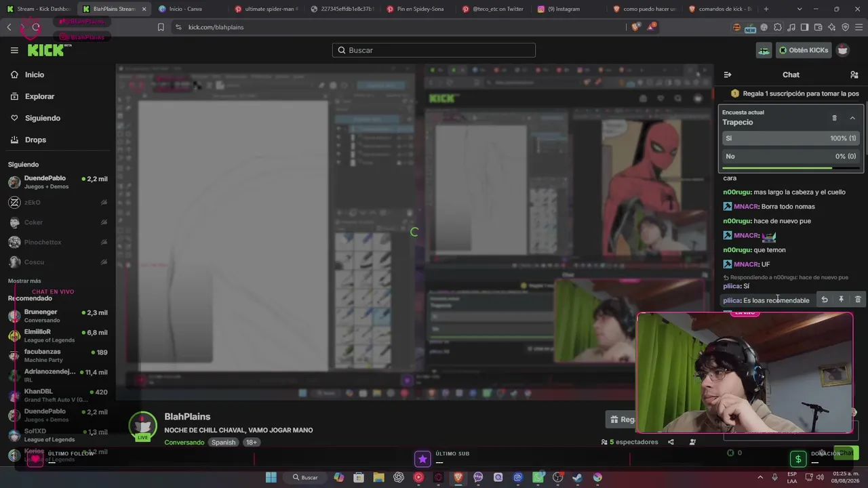The image size is (868, 488).
Task: Click the icon right of the share icon
Action: [x=692, y=442]
